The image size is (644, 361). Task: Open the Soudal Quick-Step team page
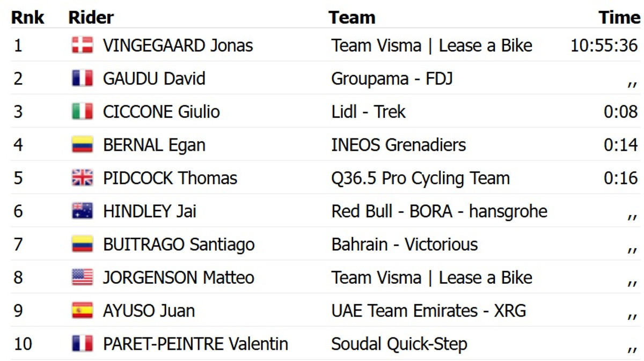399,344
